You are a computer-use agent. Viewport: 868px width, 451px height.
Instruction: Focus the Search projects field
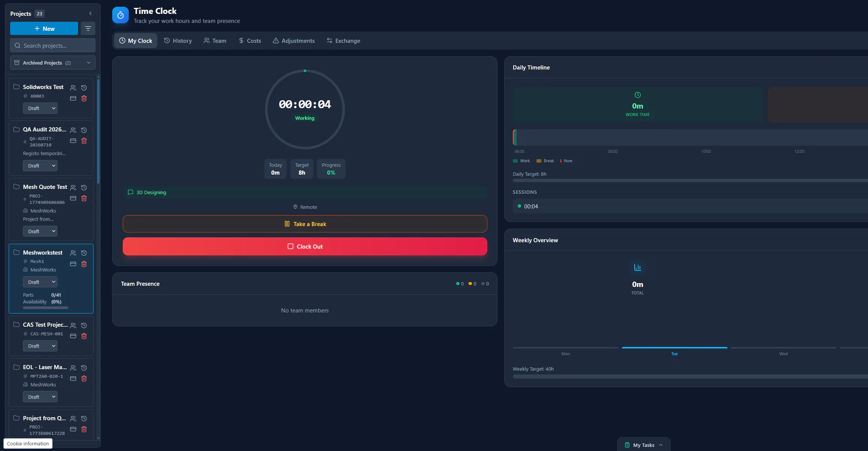(x=53, y=45)
